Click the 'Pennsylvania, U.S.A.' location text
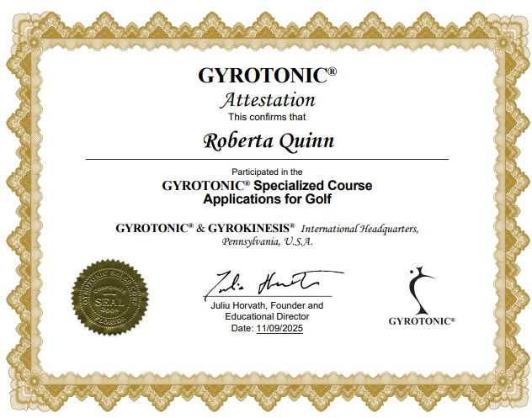Viewport: 532px width, 418px height. click(267, 241)
